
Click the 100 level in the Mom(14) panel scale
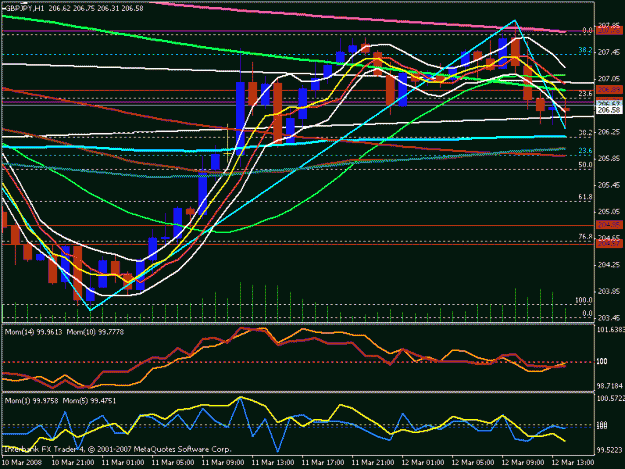tap(602, 361)
